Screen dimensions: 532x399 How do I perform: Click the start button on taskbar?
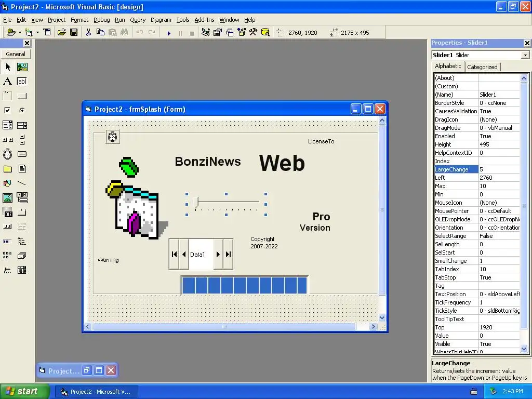click(25, 391)
